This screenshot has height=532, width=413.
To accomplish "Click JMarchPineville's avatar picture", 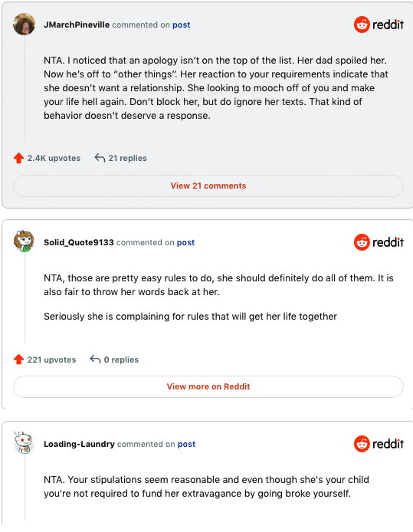I will [x=24, y=25].
